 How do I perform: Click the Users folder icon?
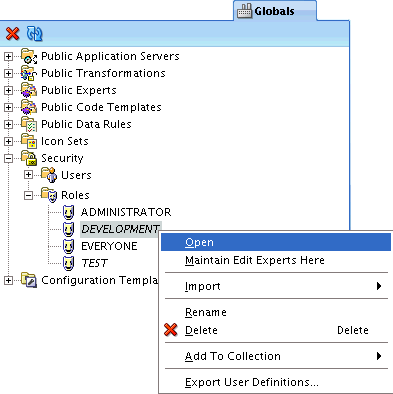(x=49, y=175)
